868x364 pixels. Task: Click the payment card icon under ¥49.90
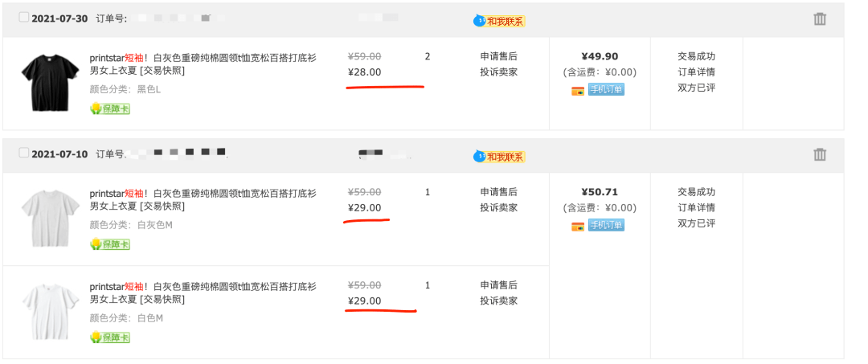point(577,90)
